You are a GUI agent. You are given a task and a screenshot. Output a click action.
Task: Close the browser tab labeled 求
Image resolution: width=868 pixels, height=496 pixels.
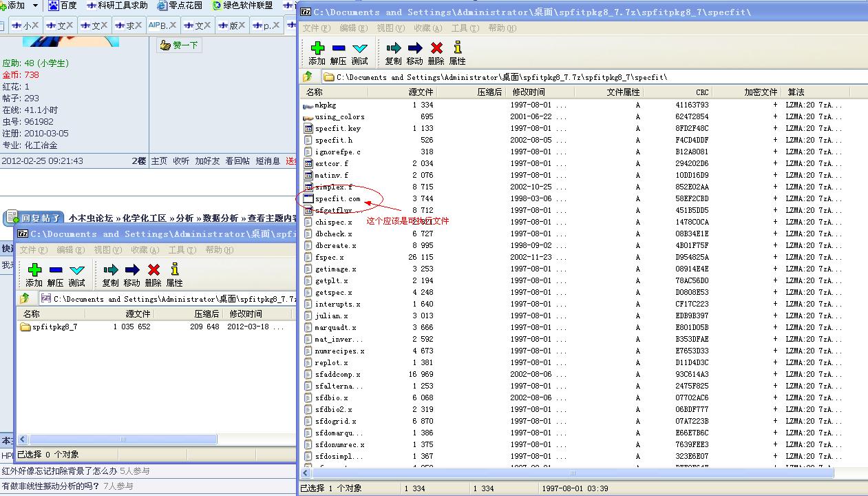(x=139, y=25)
